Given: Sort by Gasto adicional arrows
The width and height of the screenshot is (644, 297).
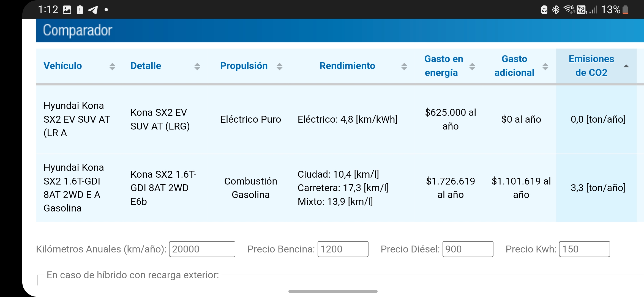Looking at the screenshot, I should pos(545,66).
